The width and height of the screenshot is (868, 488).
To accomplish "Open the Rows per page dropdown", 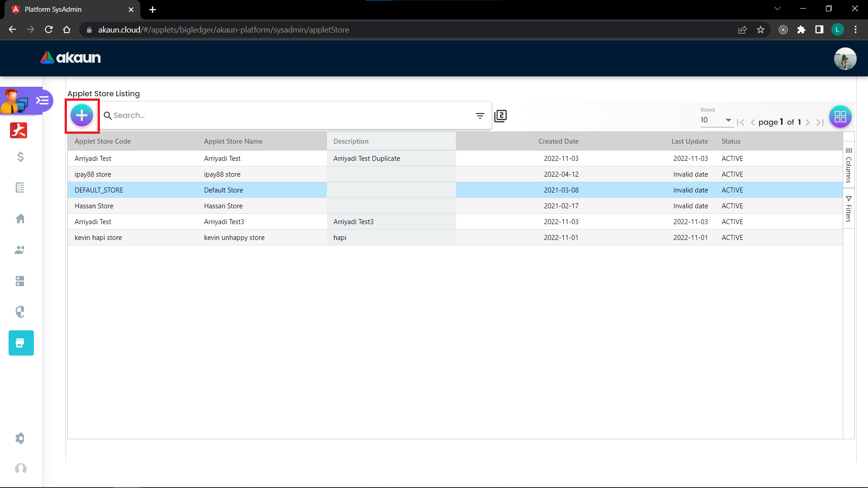I will click(x=716, y=120).
